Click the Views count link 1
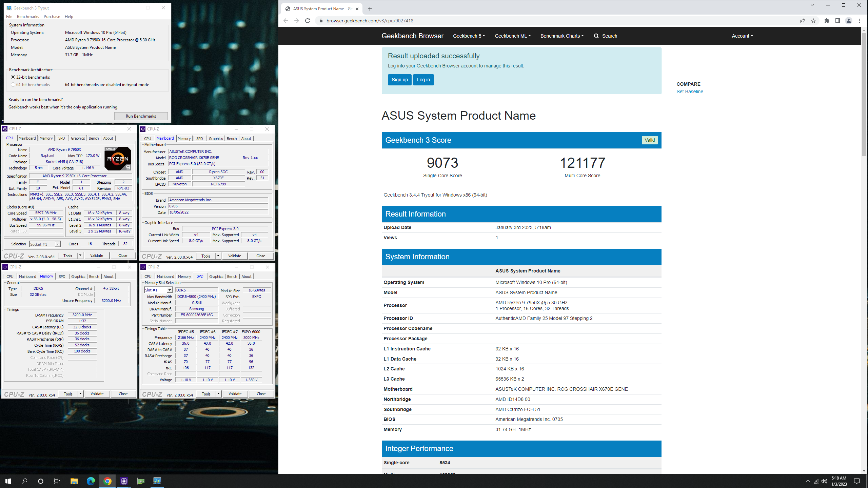This screenshot has width=868, height=488. [x=497, y=238]
